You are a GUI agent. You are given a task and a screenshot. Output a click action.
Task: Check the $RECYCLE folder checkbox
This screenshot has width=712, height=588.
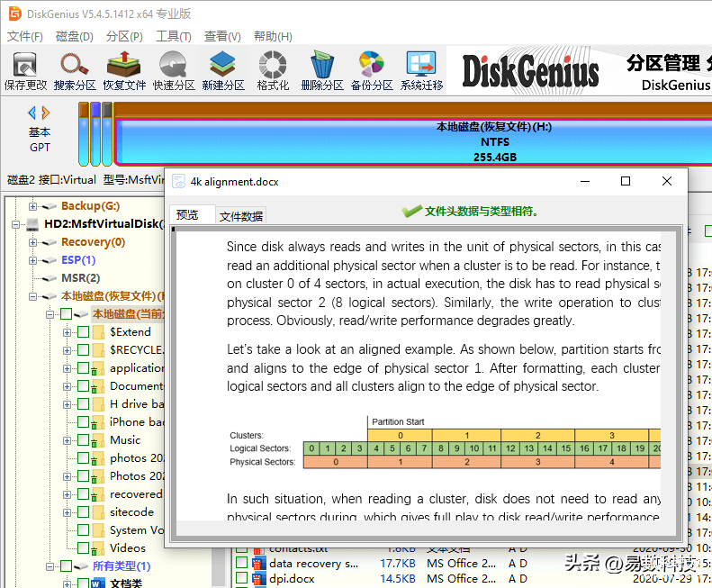tap(83, 350)
